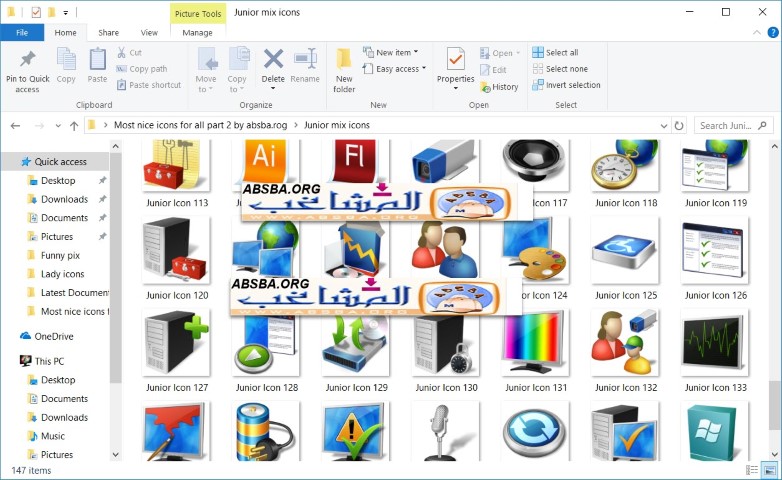Click 'Most nice icons for all part 2' breadcrumb
The width and height of the screenshot is (782, 480).
(x=200, y=125)
